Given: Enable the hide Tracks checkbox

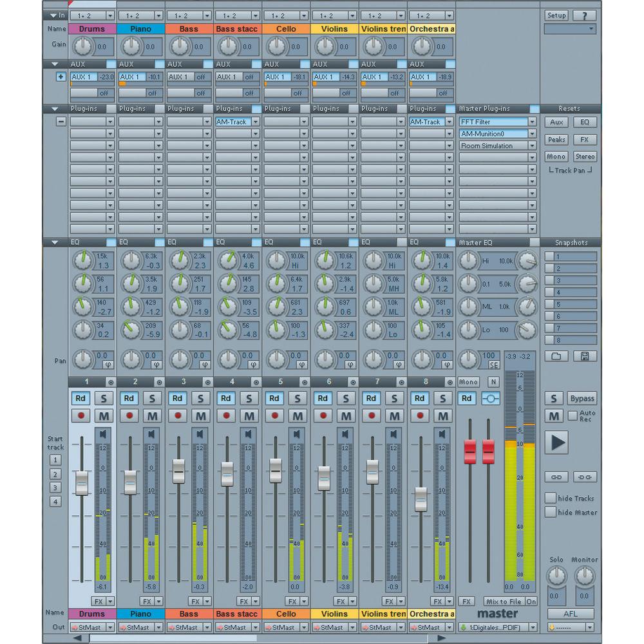Looking at the screenshot, I should (551, 497).
